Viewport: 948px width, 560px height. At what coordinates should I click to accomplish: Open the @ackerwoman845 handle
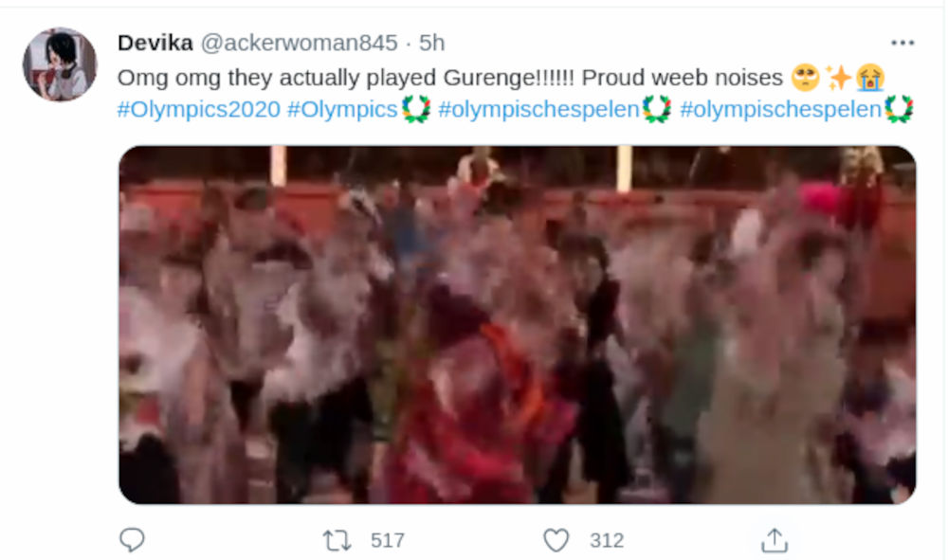tap(299, 43)
